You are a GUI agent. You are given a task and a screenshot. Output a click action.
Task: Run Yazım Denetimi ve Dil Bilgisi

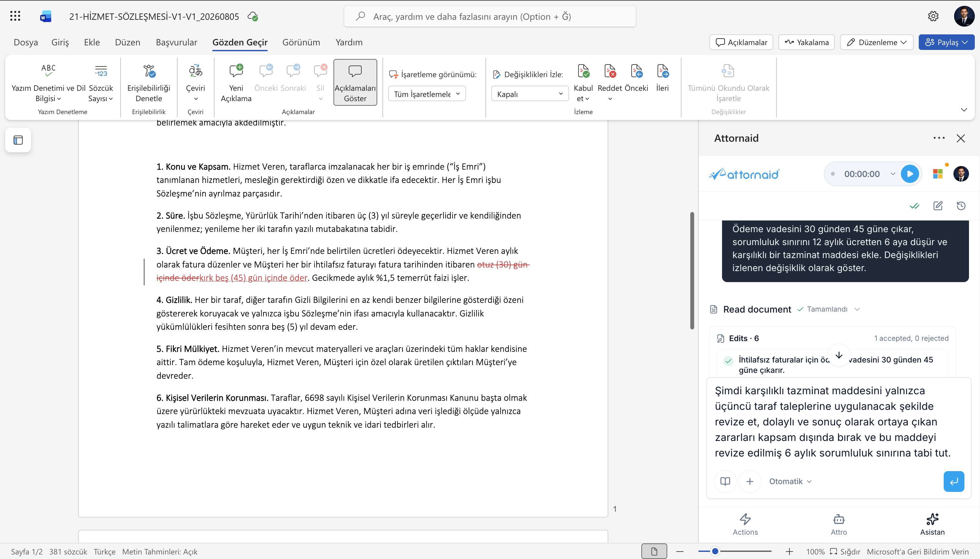tap(48, 83)
